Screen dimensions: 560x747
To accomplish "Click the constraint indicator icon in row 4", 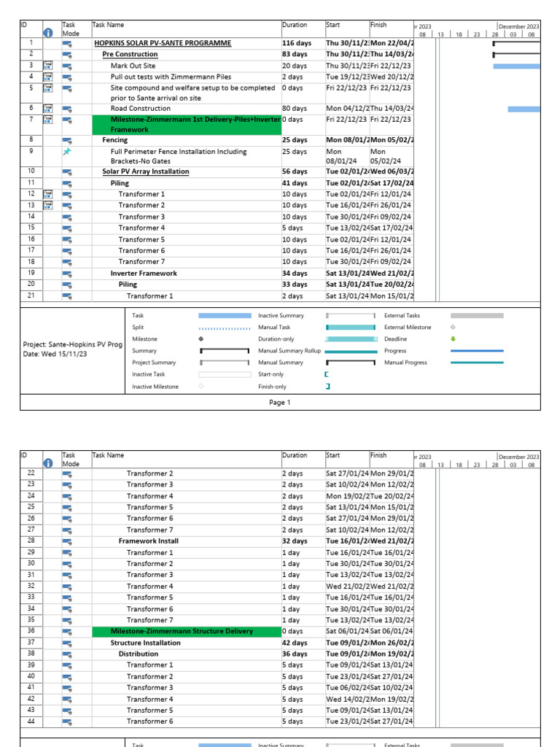I will coord(48,77).
